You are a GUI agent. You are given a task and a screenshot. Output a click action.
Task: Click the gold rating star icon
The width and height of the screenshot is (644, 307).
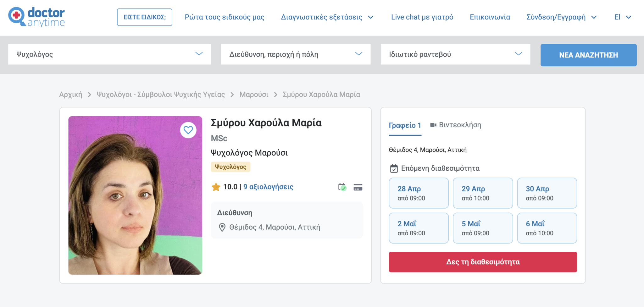pos(216,187)
